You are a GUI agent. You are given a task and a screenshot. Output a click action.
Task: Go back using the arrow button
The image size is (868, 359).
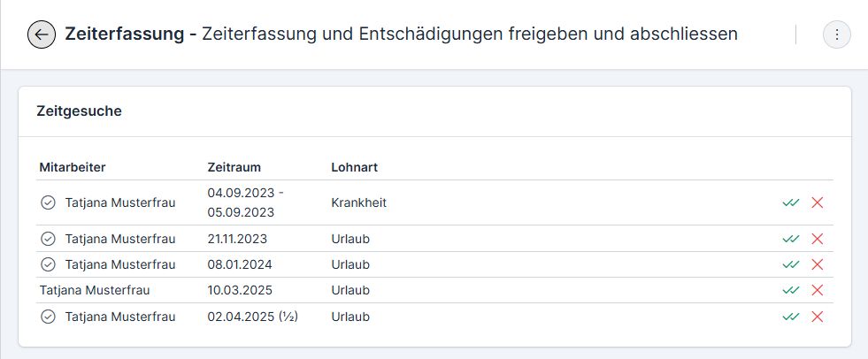click(42, 34)
